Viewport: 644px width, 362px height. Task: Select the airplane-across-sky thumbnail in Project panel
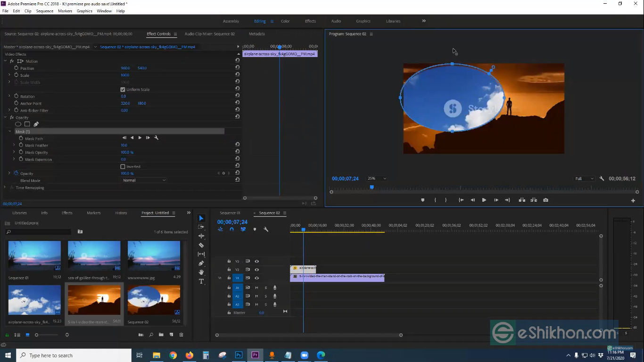coord(34,300)
